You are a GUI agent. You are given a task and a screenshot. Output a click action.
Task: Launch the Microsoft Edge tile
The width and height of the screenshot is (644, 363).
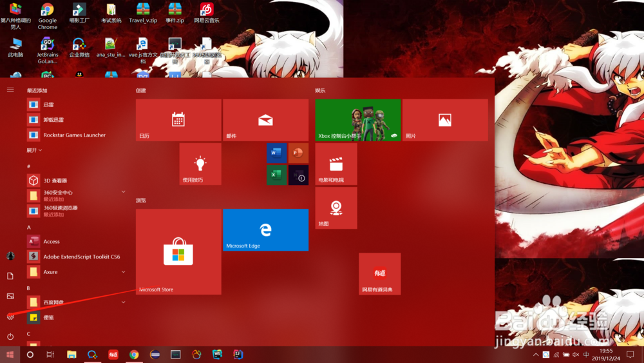266,230
